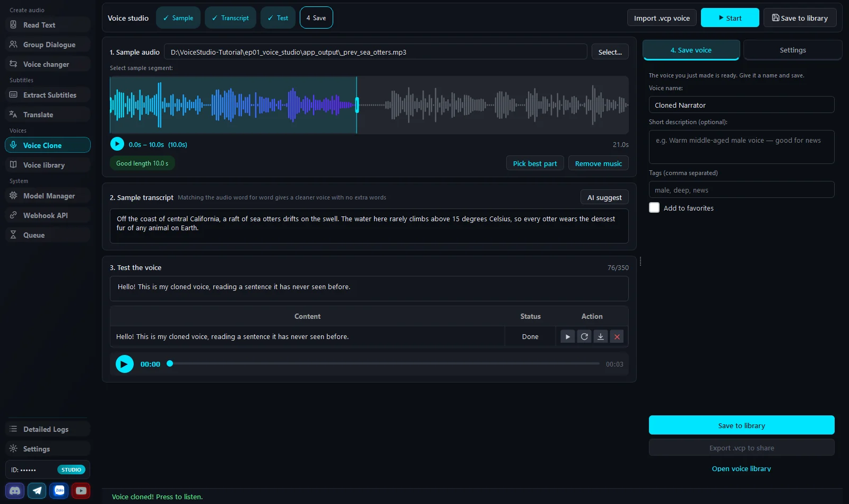The image size is (849, 504).
Task: Open Voice library in sidebar
Action: pos(48,165)
